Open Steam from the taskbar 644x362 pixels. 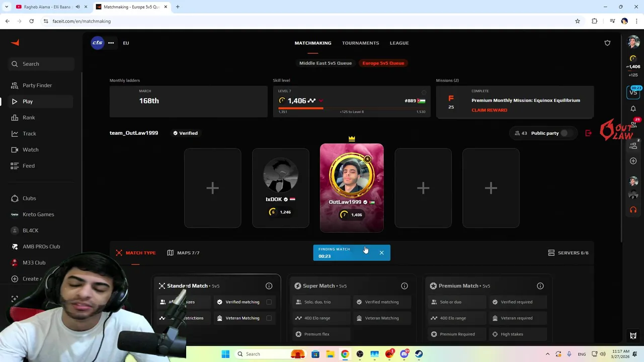[x=419, y=354]
